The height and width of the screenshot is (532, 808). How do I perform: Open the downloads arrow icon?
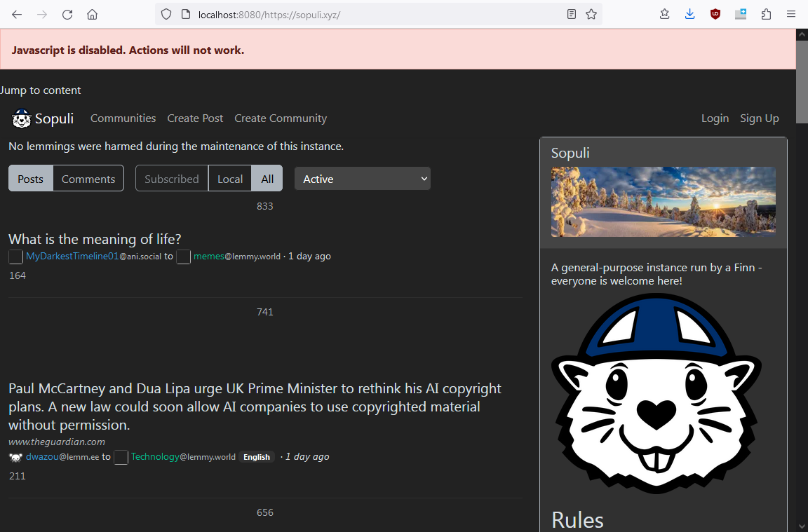[690, 15]
